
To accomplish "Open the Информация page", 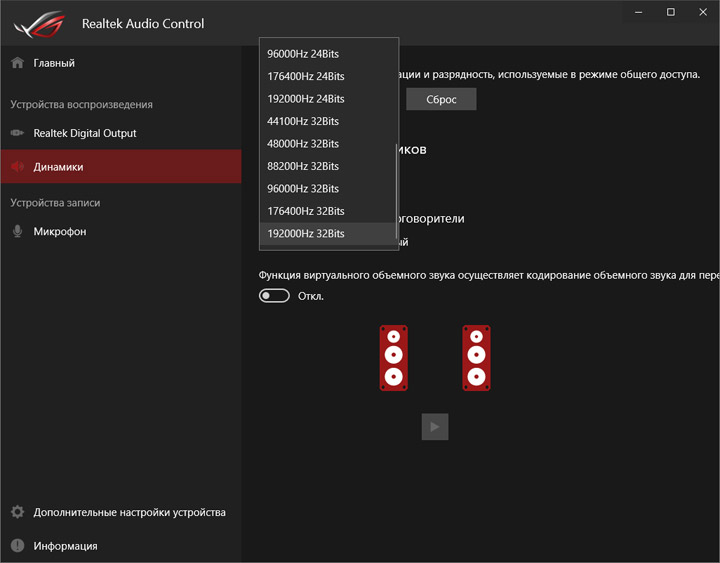I will pyautogui.click(x=121, y=546).
